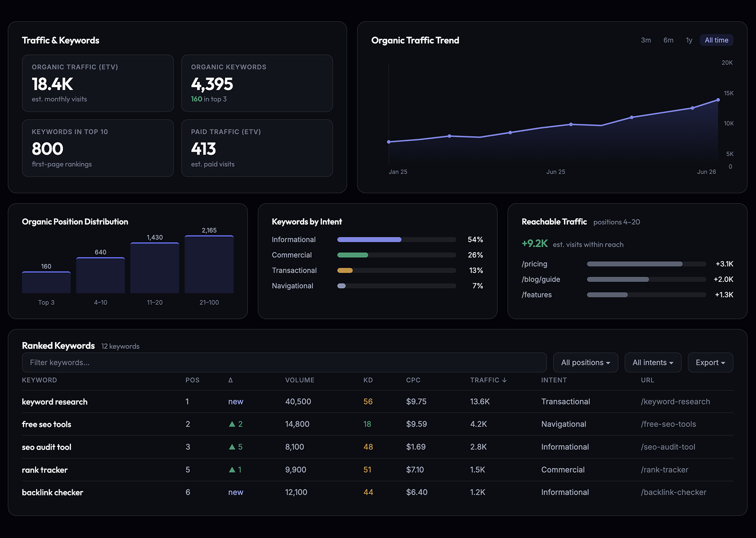Screen dimensions: 756x538
Task: Click the first data point on traffic chart
Action: [x=389, y=142]
